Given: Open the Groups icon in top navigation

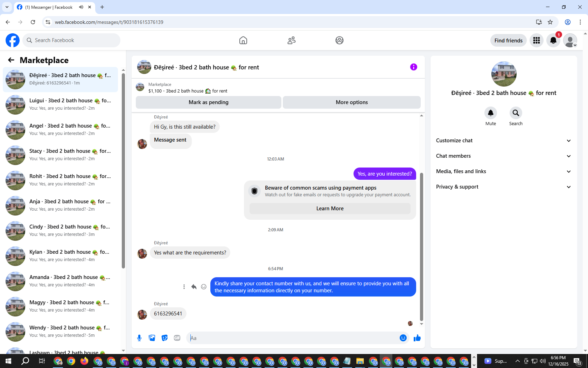Looking at the screenshot, I should click(339, 40).
